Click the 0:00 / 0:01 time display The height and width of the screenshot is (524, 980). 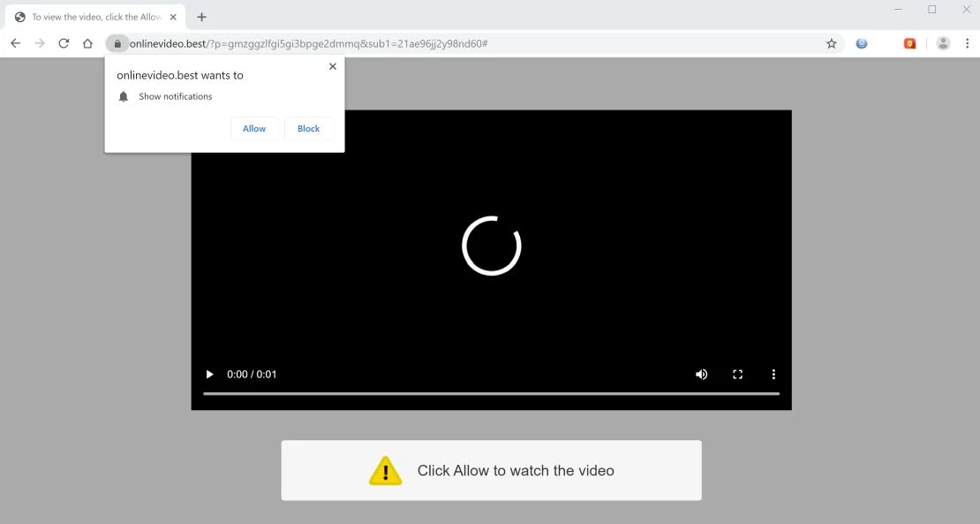pos(252,374)
